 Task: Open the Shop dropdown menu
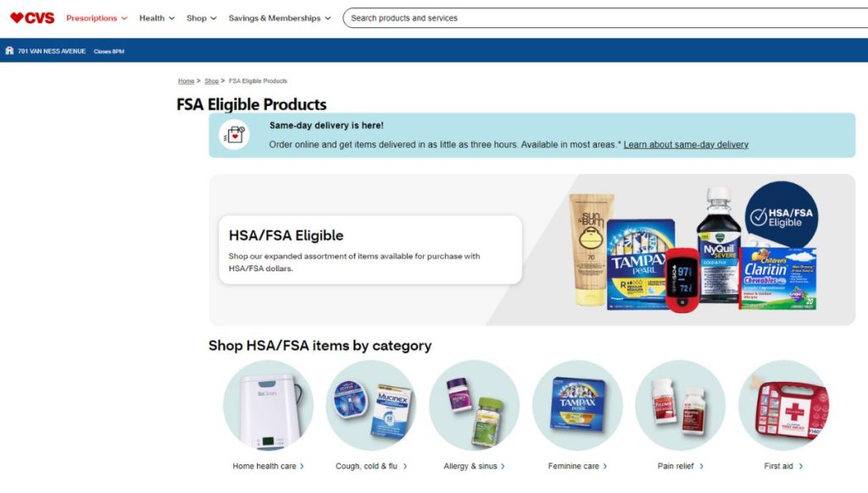202,19
